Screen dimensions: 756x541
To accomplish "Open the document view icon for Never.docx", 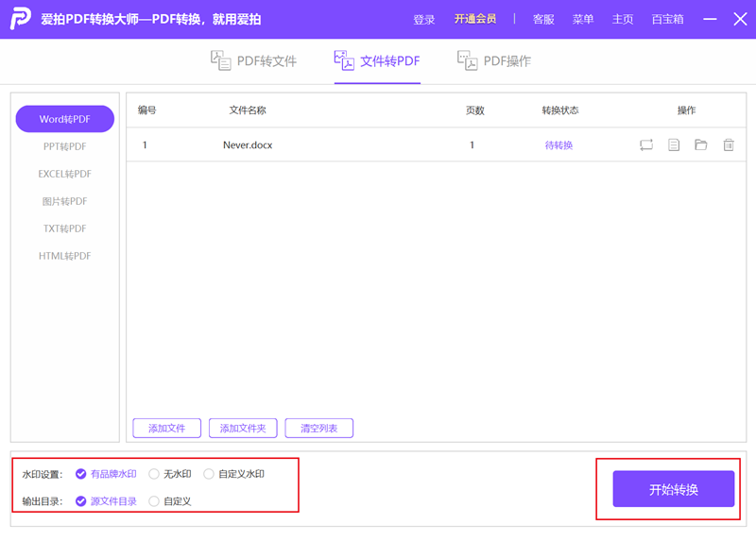I will point(674,144).
